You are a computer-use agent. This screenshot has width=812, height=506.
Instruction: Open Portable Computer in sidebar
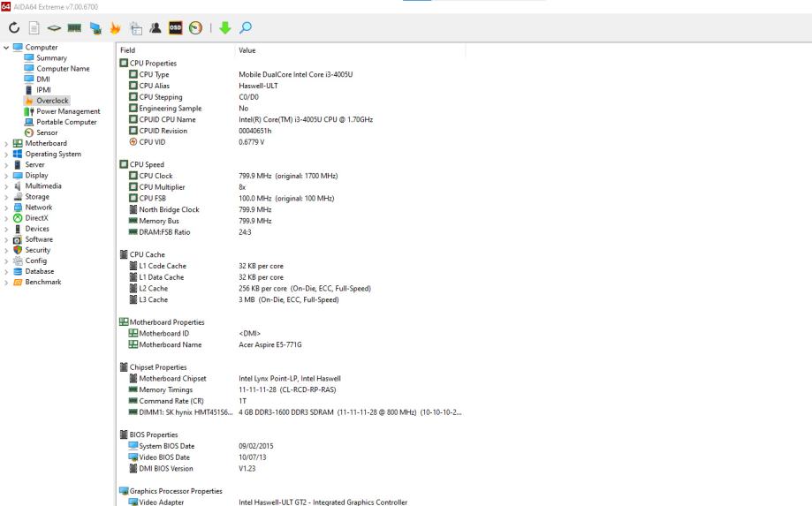click(66, 122)
